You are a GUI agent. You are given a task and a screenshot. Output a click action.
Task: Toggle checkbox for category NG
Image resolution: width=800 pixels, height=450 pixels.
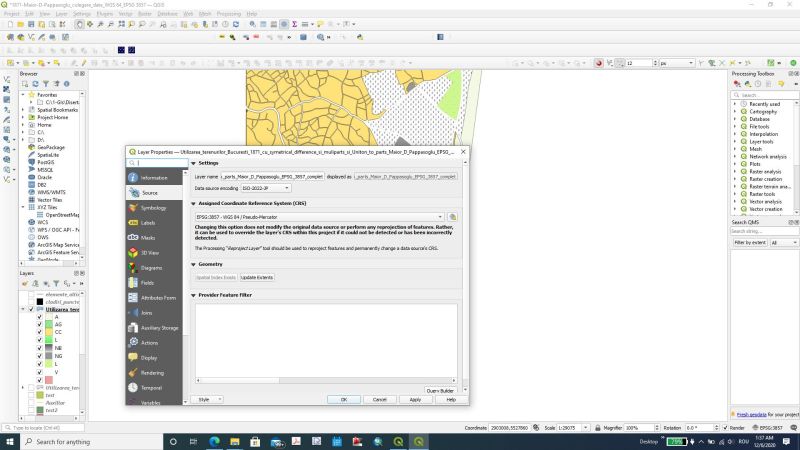click(x=39, y=356)
